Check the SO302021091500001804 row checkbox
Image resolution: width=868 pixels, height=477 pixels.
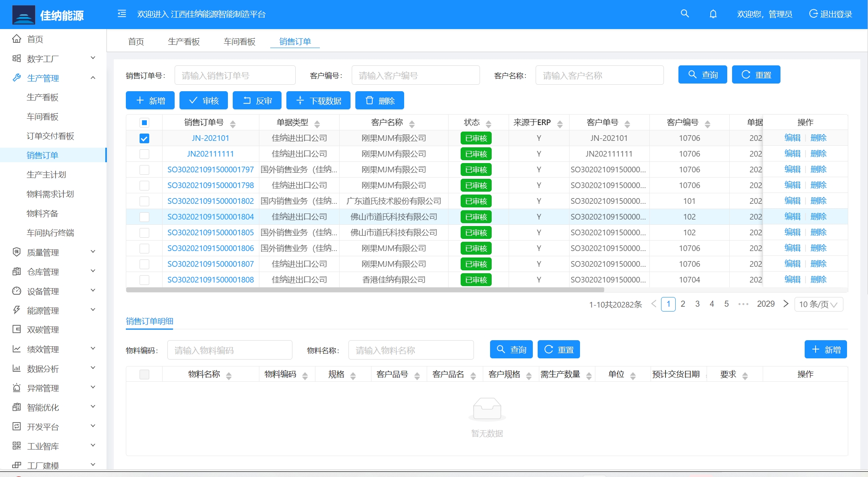point(144,217)
